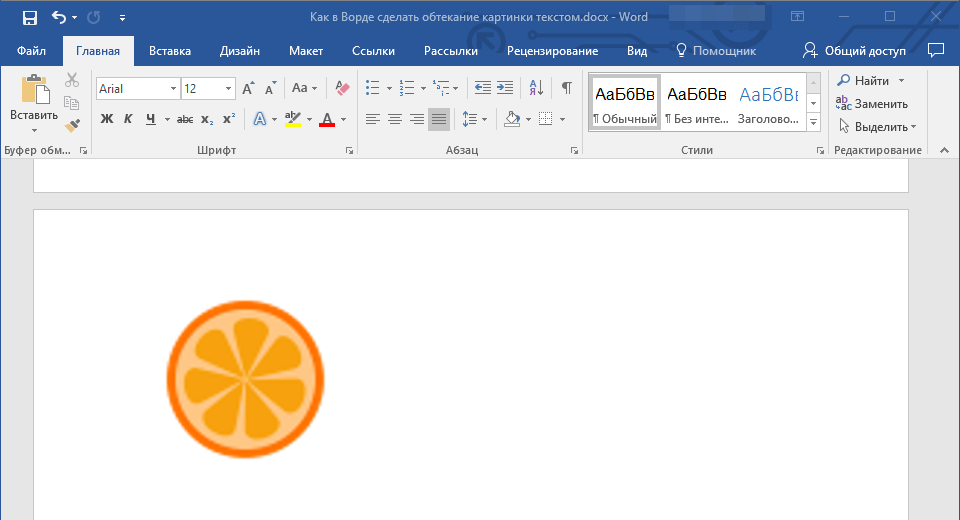The height and width of the screenshot is (520, 960).
Task: Open the Выделить selection menu
Action: click(x=877, y=127)
